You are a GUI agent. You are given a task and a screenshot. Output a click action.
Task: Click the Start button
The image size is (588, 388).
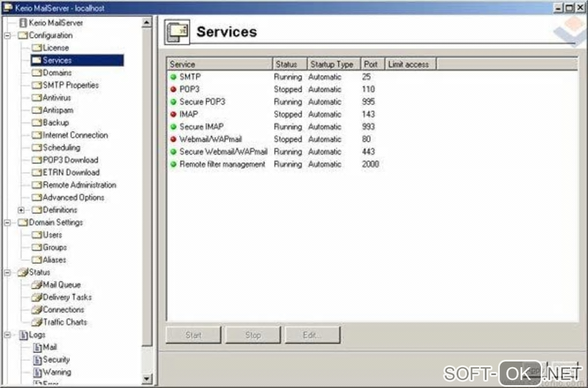pyautogui.click(x=194, y=335)
